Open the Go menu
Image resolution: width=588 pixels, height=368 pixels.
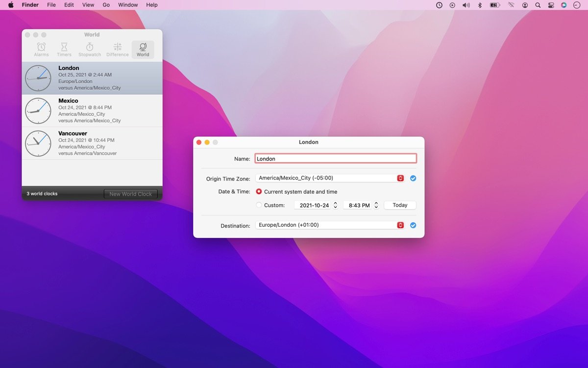106,5
